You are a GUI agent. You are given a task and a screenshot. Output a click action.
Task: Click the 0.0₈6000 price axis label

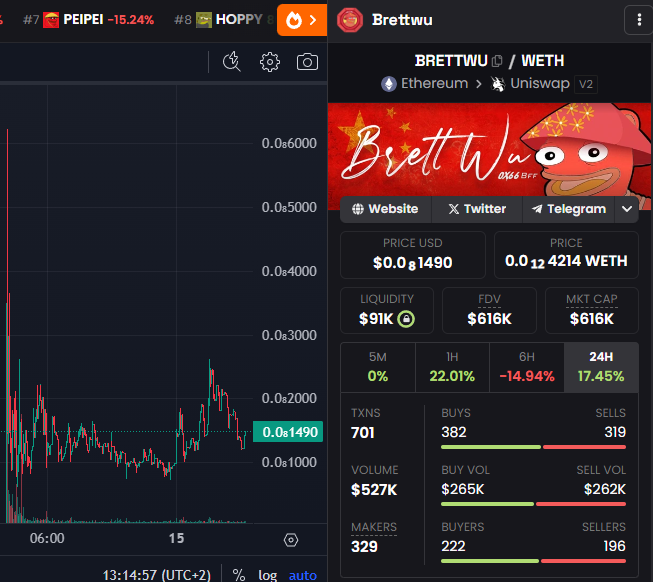[x=289, y=143]
